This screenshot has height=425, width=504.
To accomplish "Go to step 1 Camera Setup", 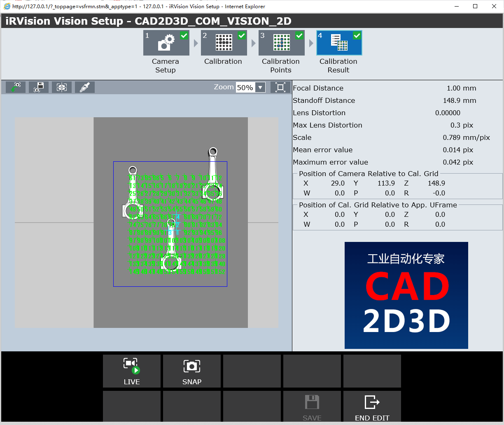I will point(166,43).
